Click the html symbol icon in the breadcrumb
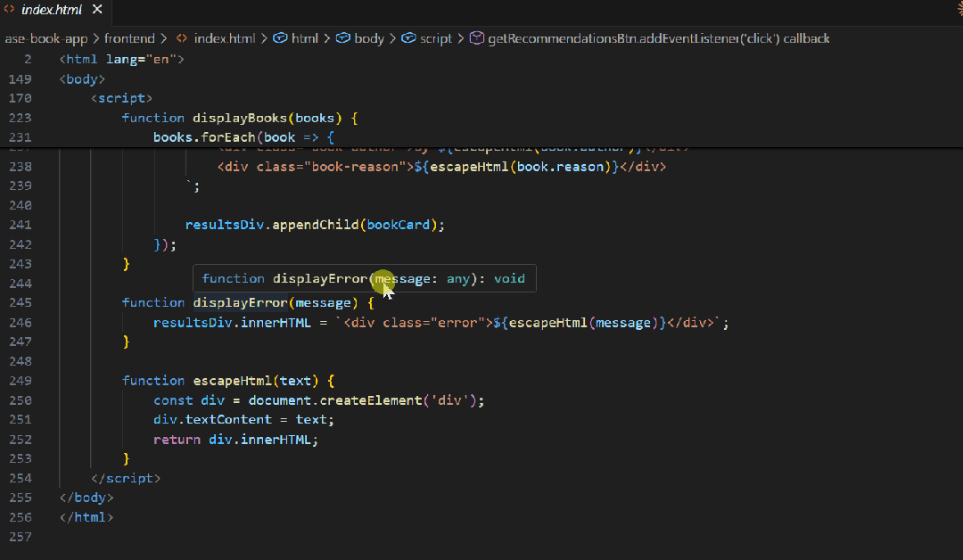Screen dimensions: 963x560 [279, 38]
